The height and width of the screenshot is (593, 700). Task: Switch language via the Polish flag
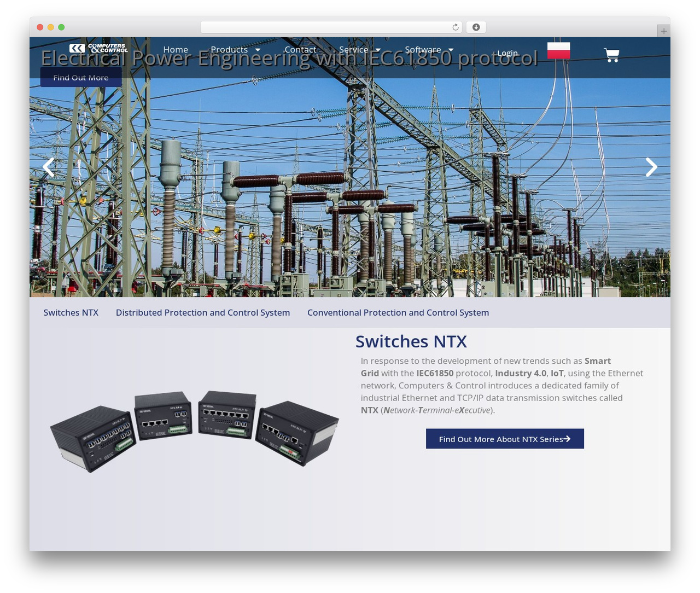tap(558, 50)
